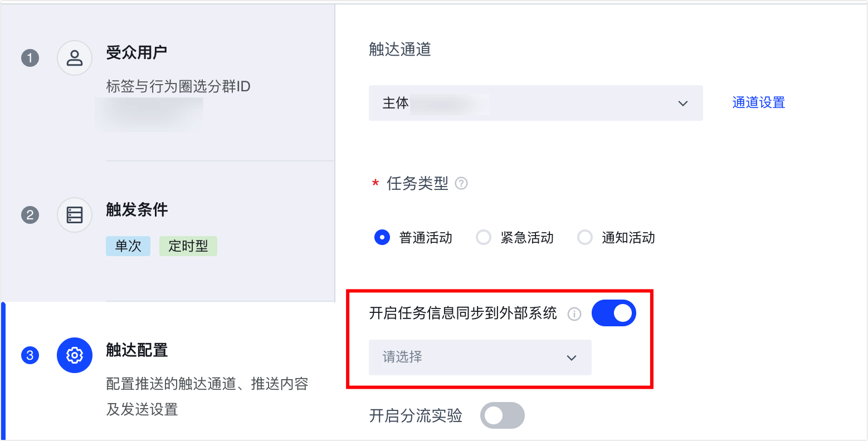Click the audience user person icon

point(75,58)
